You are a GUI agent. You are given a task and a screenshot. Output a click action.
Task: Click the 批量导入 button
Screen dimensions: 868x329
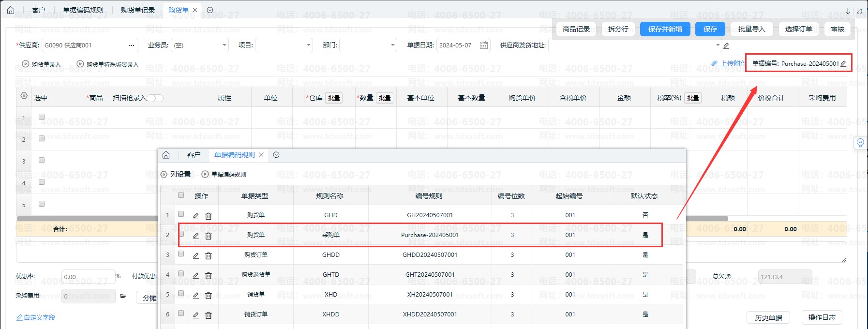[752, 29]
